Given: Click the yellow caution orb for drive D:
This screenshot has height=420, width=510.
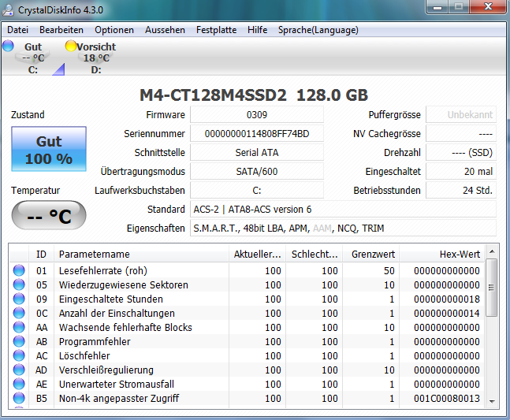Looking at the screenshot, I should click(x=71, y=46).
